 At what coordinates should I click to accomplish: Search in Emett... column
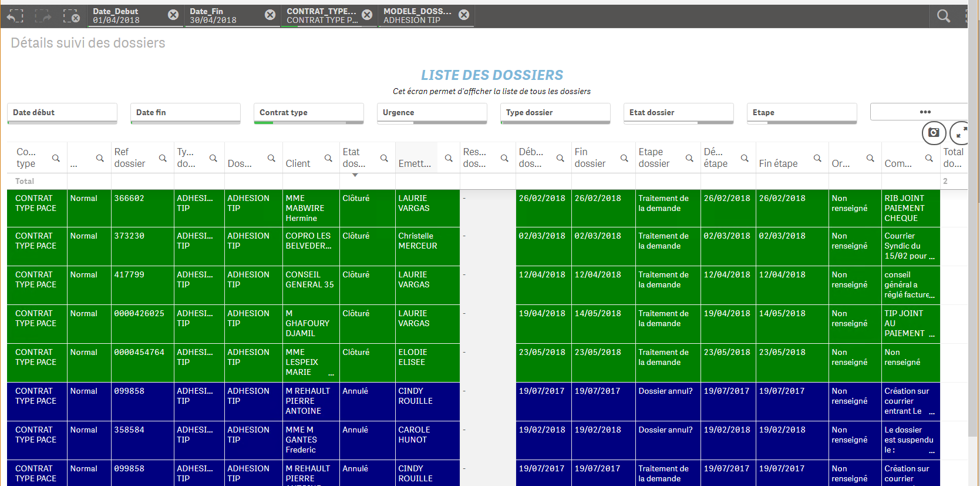point(449,158)
